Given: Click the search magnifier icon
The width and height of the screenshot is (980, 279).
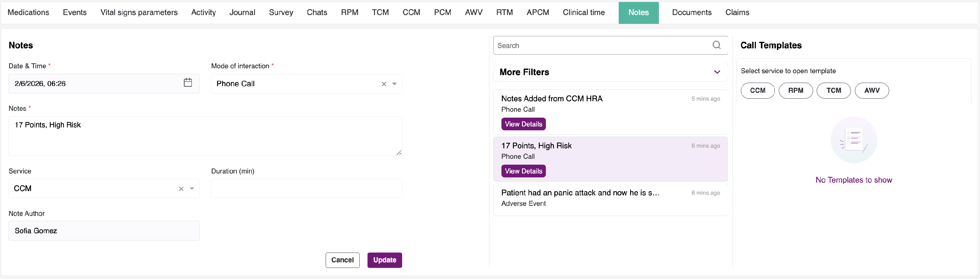Looking at the screenshot, I should [716, 45].
